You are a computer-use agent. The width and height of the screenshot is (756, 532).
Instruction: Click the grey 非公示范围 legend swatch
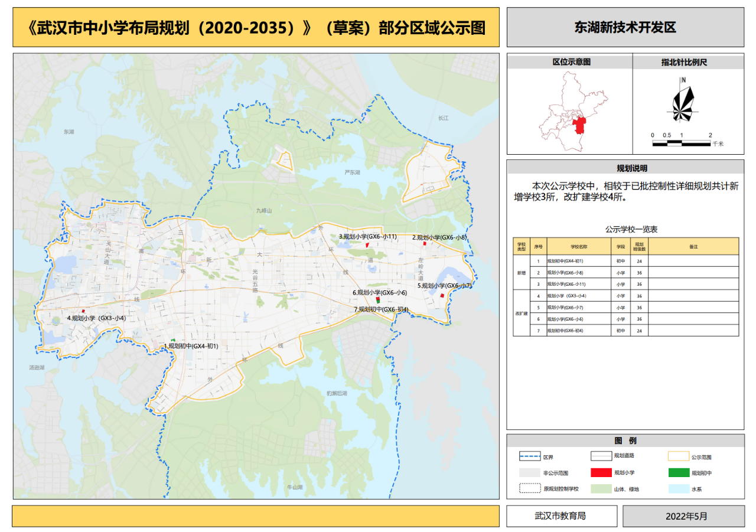[x=530, y=472]
